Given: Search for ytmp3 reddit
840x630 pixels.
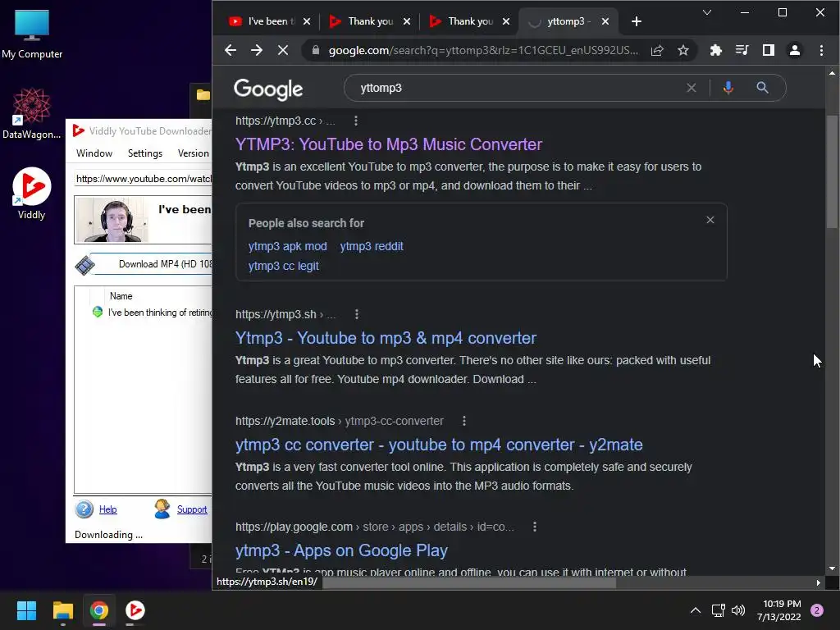Looking at the screenshot, I should click(x=372, y=246).
